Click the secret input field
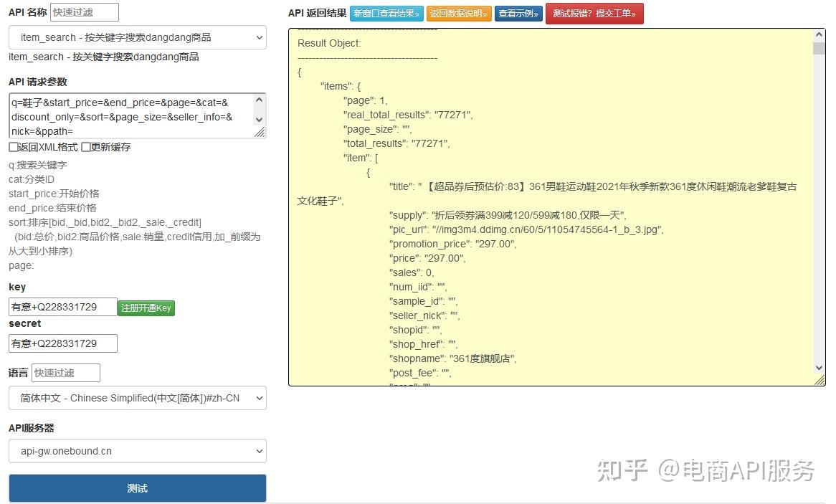 62,343
